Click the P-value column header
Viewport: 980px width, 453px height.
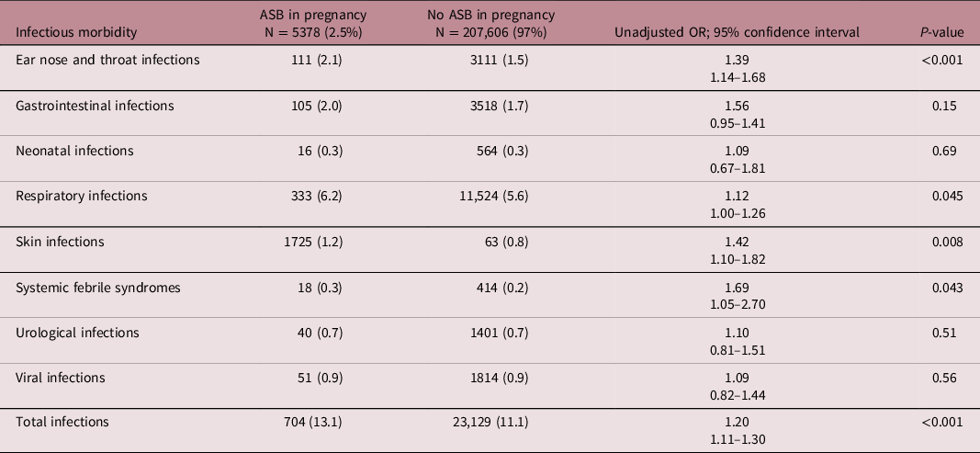pos(941,32)
